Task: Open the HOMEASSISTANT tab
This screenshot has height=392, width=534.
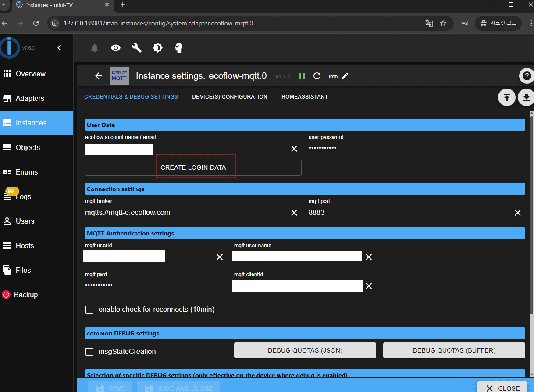Action: click(305, 97)
